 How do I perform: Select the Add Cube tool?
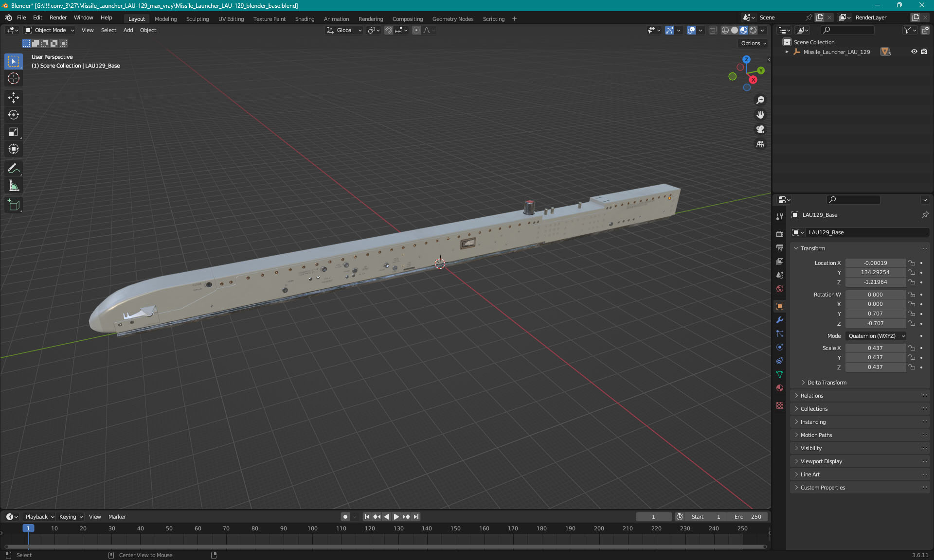(x=14, y=205)
